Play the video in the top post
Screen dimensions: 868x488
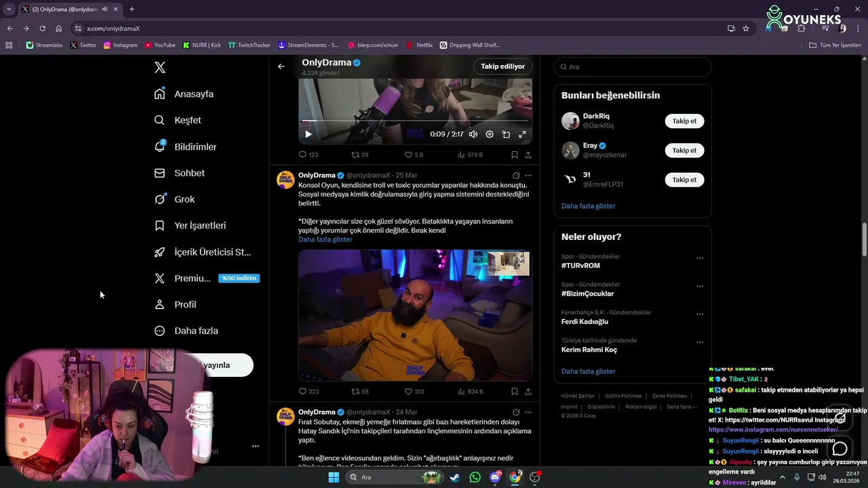pyautogui.click(x=309, y=134)
